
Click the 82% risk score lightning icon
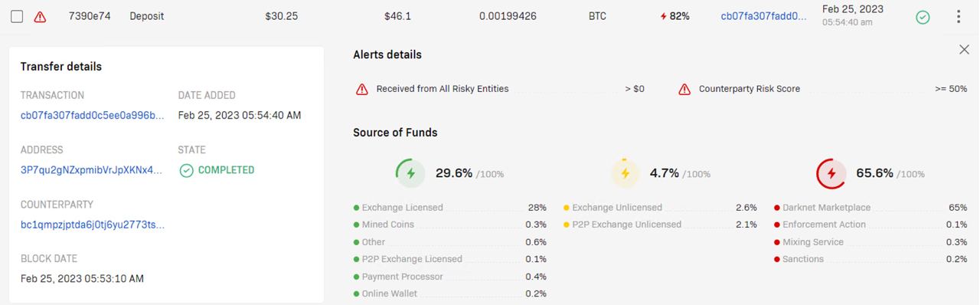pos(664,16)
